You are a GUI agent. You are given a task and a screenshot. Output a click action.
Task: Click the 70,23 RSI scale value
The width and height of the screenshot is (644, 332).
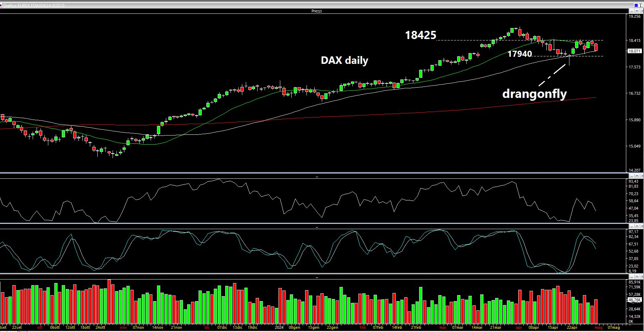[x=633, y=194]
